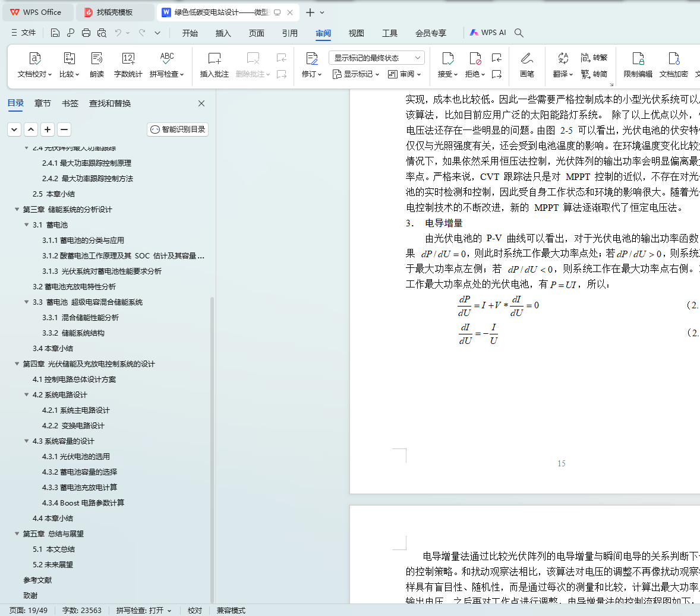
Task: Click the expand-level plus button in outline
Action: [48, 129]
